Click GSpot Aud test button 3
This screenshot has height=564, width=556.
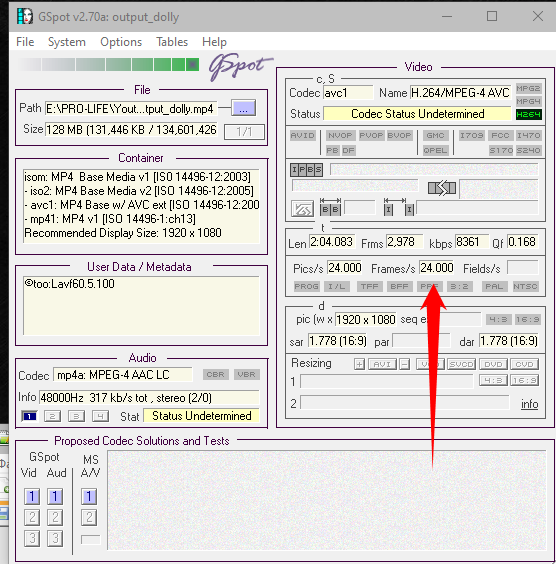[x=55, y=538]
